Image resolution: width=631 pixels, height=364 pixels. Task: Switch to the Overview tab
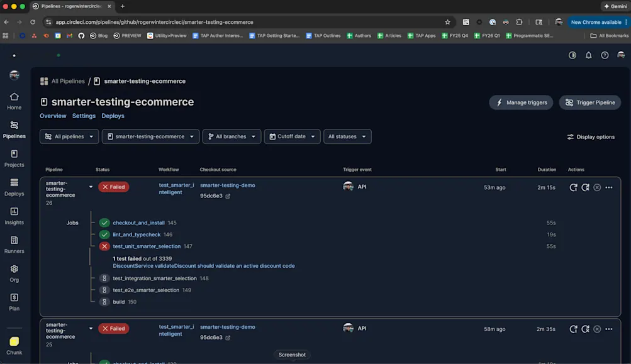tap(53, 116)
